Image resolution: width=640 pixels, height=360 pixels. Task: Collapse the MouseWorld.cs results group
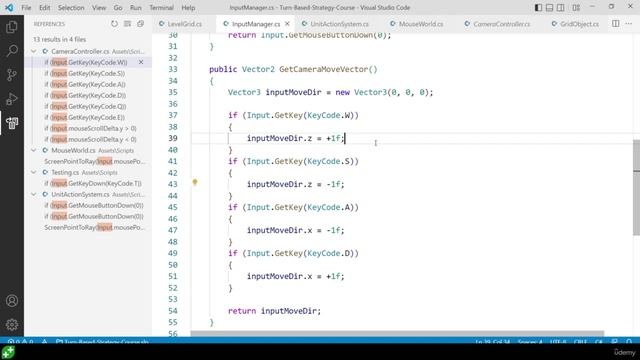(34, 150)
